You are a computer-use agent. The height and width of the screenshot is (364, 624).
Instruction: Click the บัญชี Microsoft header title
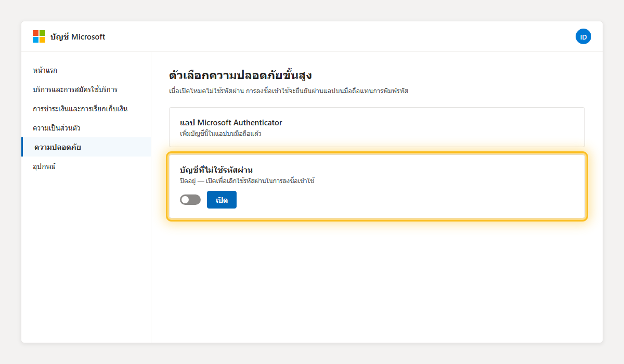coord(78,36)
